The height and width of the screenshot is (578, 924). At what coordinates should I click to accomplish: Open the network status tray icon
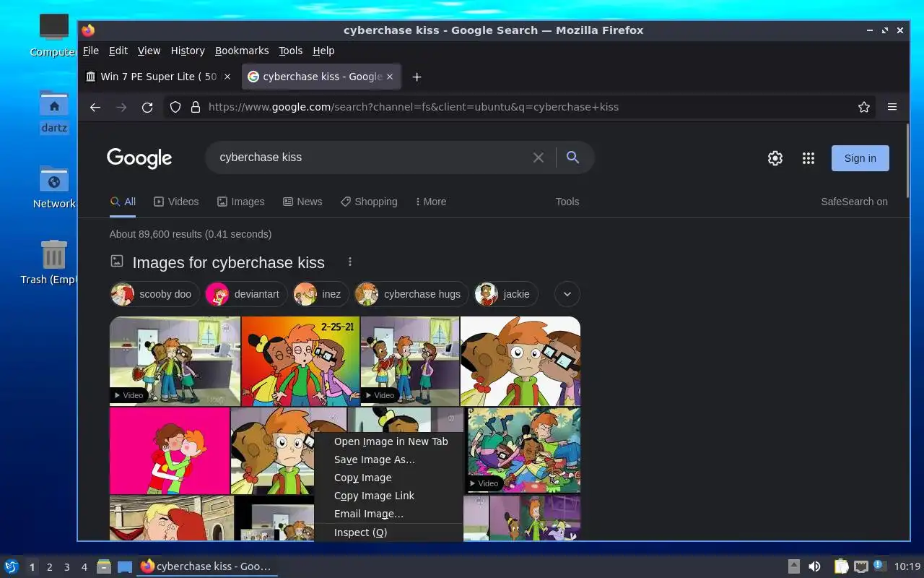coord(860,566)
